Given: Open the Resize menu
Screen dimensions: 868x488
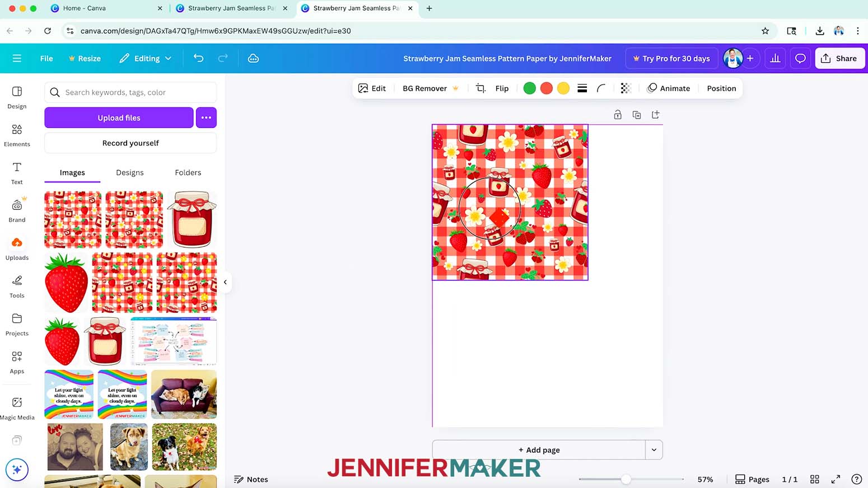Looking at the screenshot, I should (x=85, y=58).
